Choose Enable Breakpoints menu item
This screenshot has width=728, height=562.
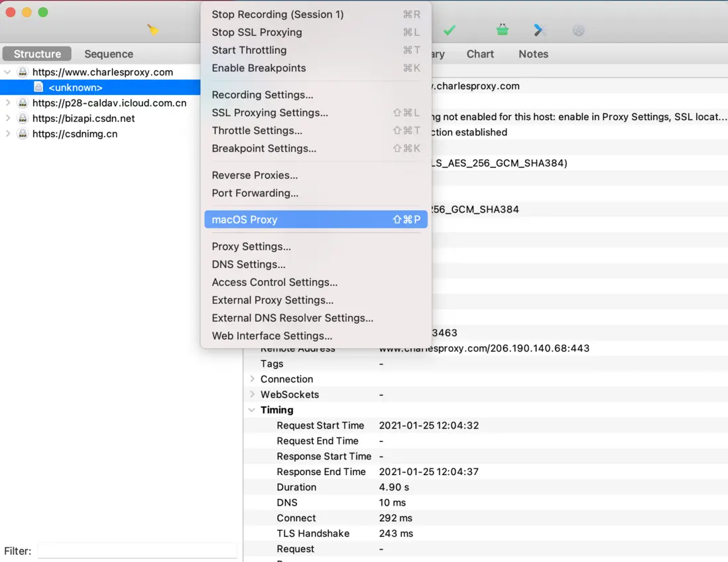[316, 68]
